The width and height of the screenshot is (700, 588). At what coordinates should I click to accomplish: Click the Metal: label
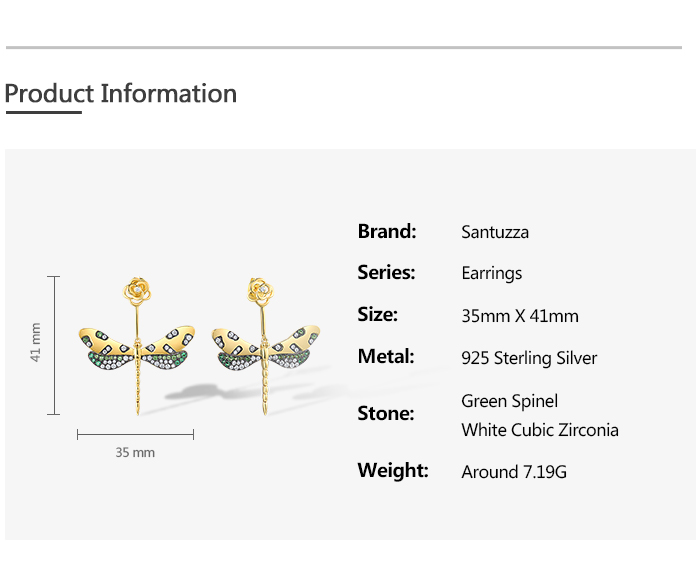[x=386, y=356]
